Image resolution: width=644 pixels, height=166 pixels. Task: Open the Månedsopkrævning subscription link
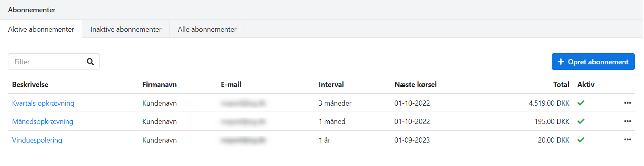tap(43, 122)
